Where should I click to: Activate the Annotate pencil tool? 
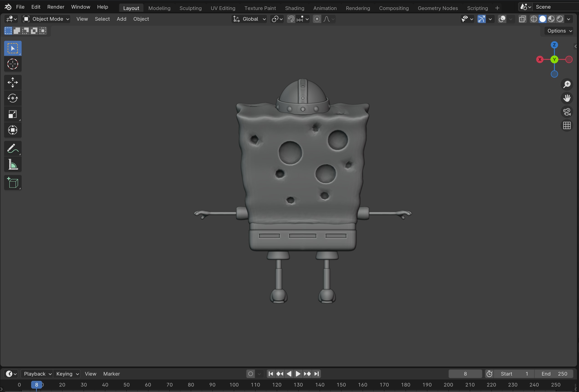pos(13,148)
